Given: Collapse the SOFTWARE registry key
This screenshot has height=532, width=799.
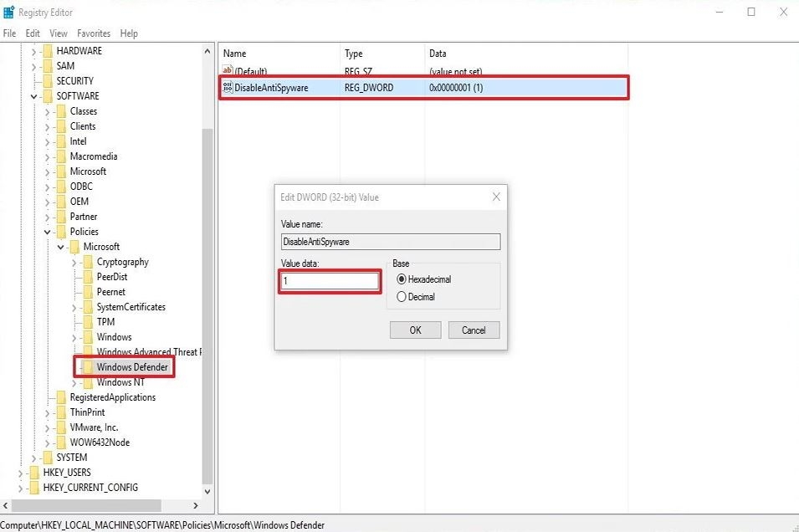Looking at the screenshot, I should click(33, 95).
